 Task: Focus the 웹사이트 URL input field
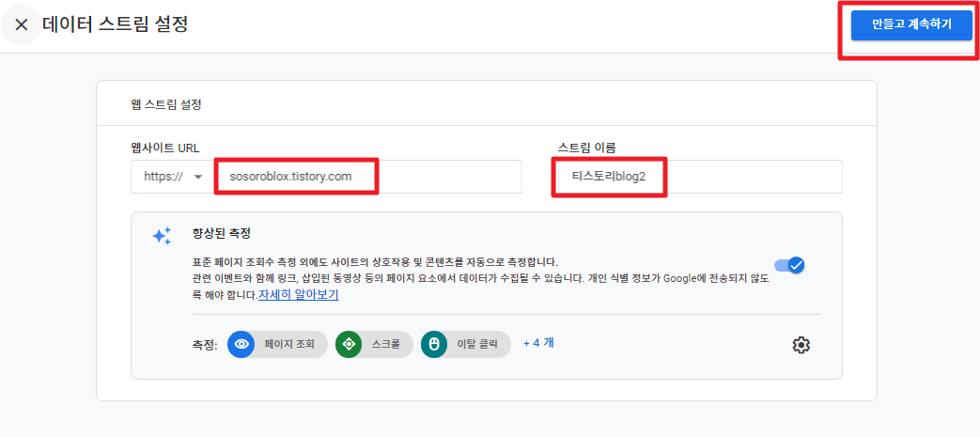click(x=366, y=177)
